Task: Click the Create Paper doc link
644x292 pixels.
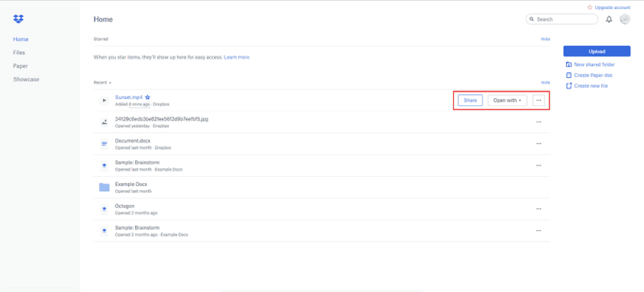Action: (x=593, y=75)
